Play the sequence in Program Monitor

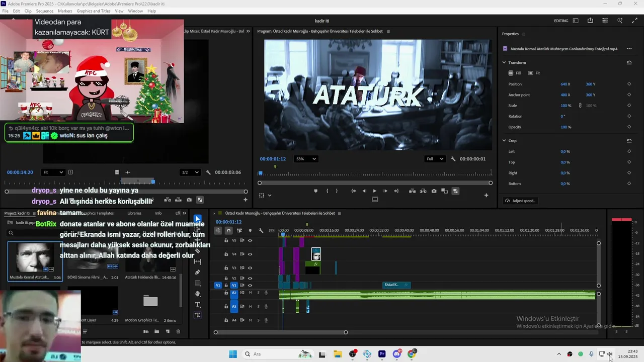pos(375,191)
